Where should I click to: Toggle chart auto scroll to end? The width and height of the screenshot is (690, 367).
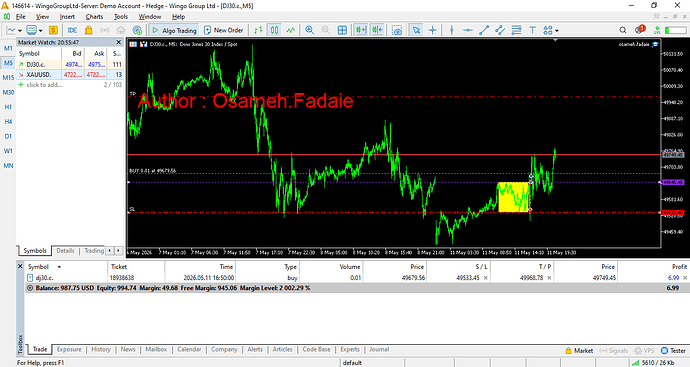click(x=361, y=30)
